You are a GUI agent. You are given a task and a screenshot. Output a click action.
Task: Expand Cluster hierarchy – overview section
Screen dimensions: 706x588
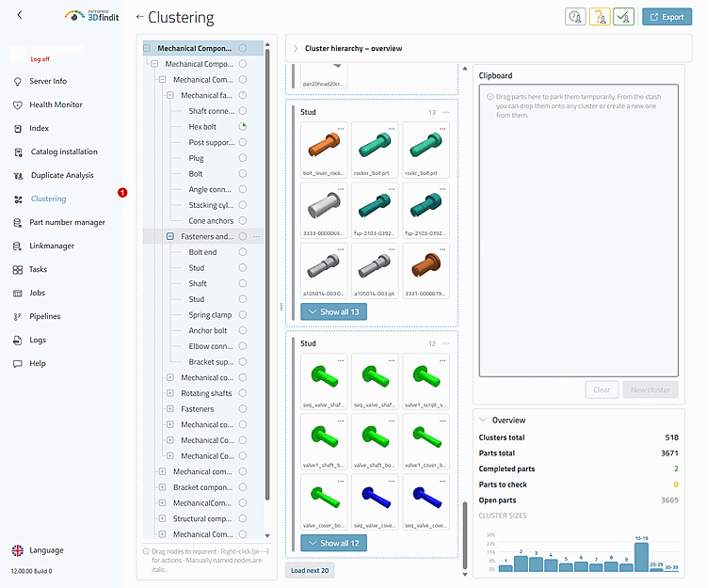296,49
